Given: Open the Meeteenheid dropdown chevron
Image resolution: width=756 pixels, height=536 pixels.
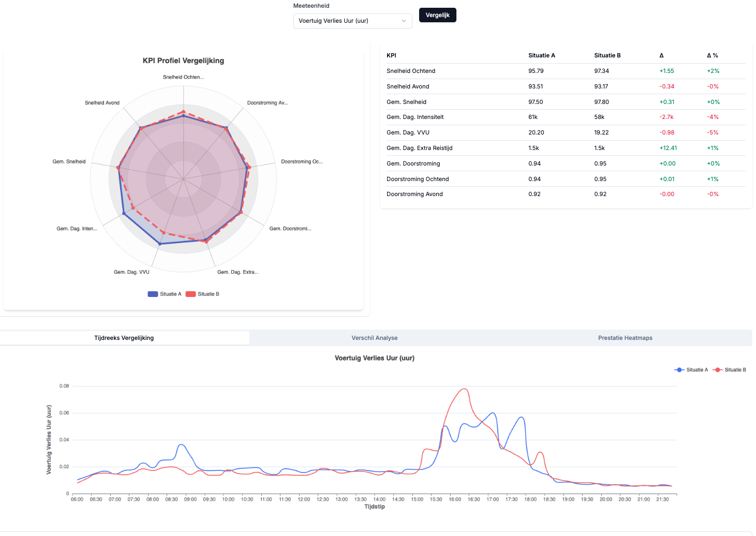Looking at the screenshot, I should point(404,21).
